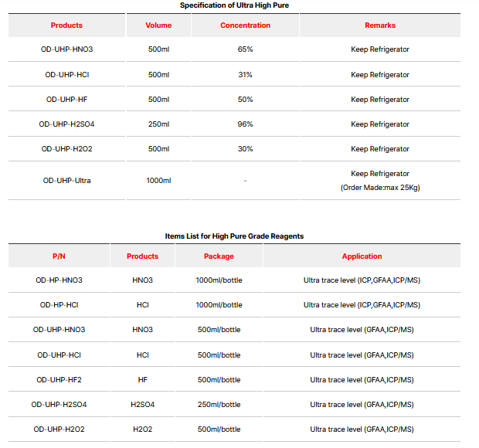Click the OD-UHP-HF2 part number
The height and width of the screenshot is (448, 479).
pyautogui.click(x=59, y=380)
